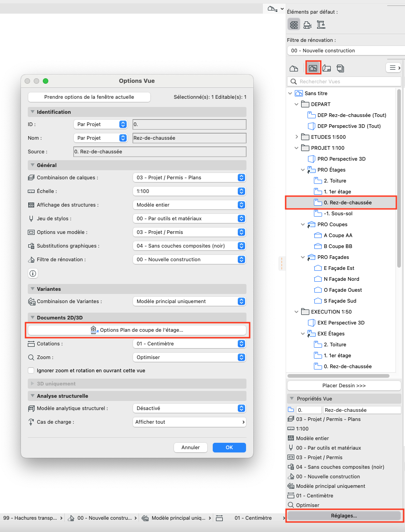Select the wall default elements icon
Viewport: 405px width, 532px height.
[x=294, y=25]
